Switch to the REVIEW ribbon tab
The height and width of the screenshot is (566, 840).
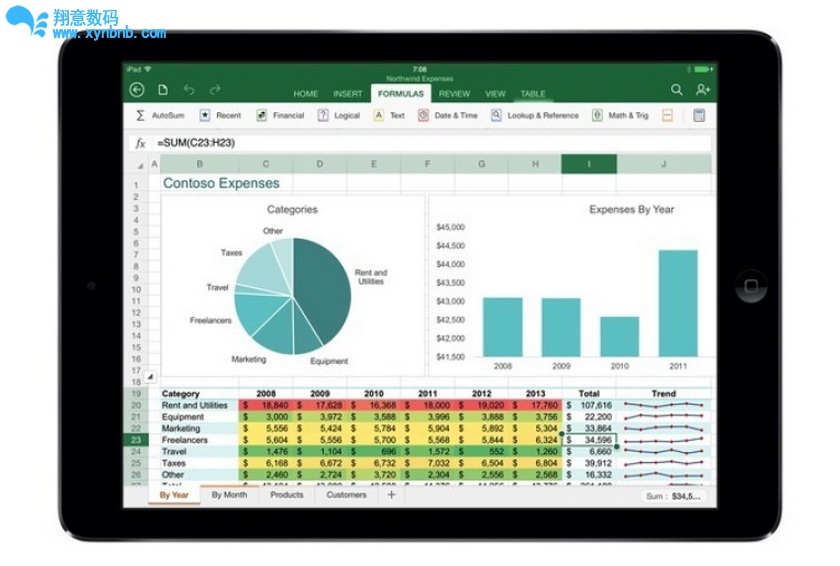454,94
